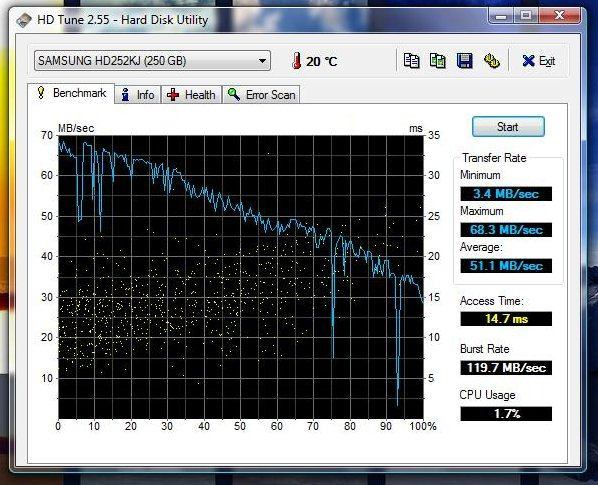Click the red cross Health tab icon

(x=173, y=95)
